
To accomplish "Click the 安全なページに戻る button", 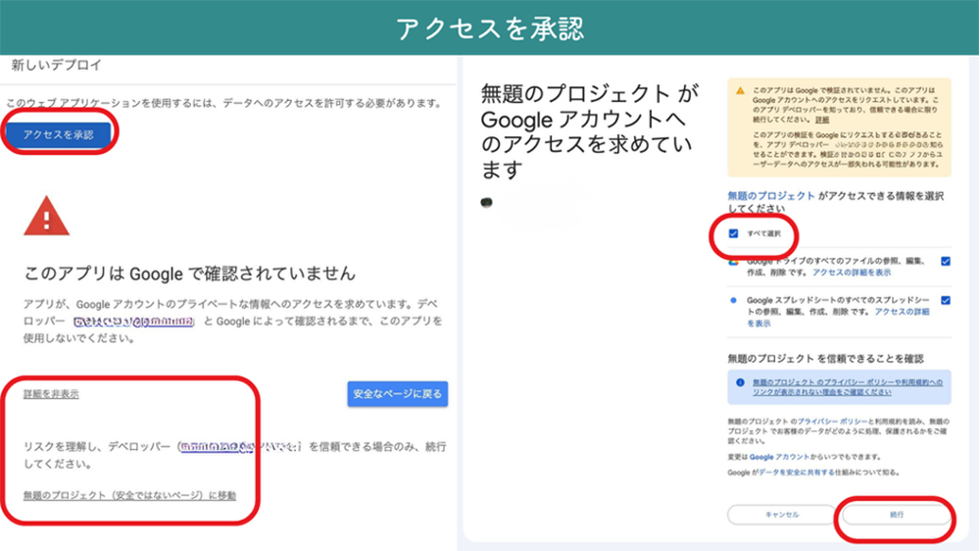I will [x=398, y=394].
